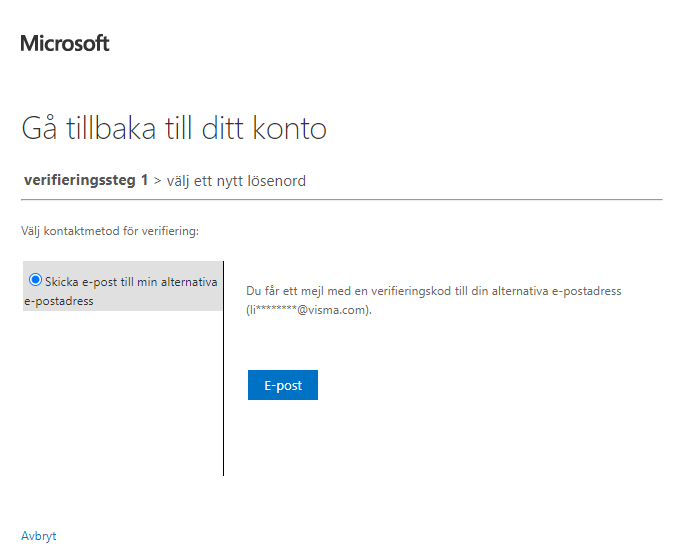Click the 'verifieringssteg 1' breadcrumb step
The width and height of the screenshot is (674, 551).
pyautogui.click(x=86, y=180)
